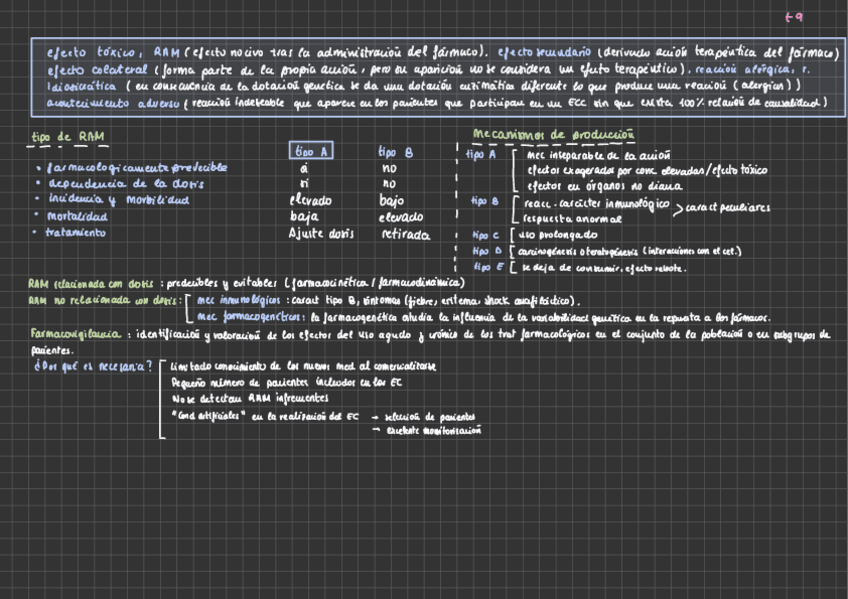Click "Ajuste dosis" in the tipo A column

tap(321, 233)
